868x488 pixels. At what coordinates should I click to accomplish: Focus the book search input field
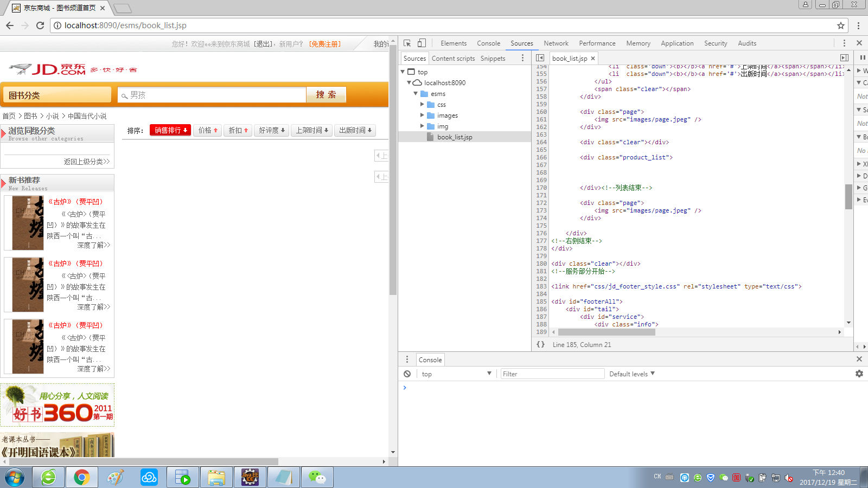tap(212, 95)
